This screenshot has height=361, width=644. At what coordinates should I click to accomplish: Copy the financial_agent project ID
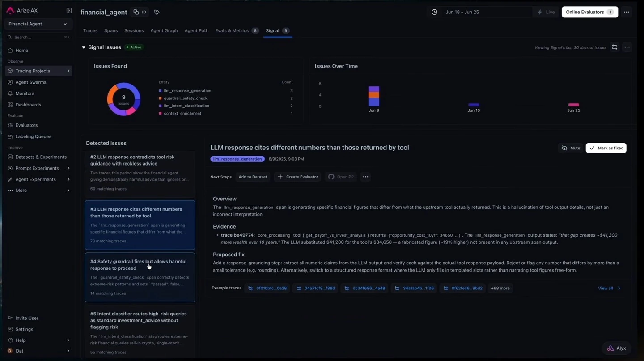pos(140,12)
